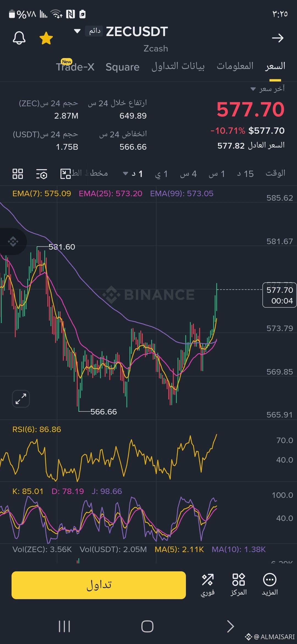Select the 1 ي daily interval
The width and height of the screenshot is (297, 644).
(161, 174)
